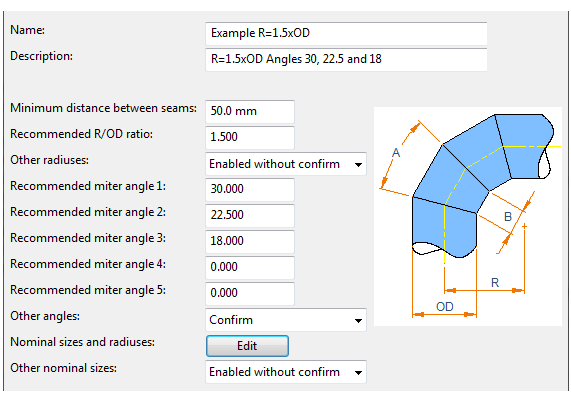Click the Recommended miter angle 1 field
Screen dimensions: 571x401
[250, 189]
